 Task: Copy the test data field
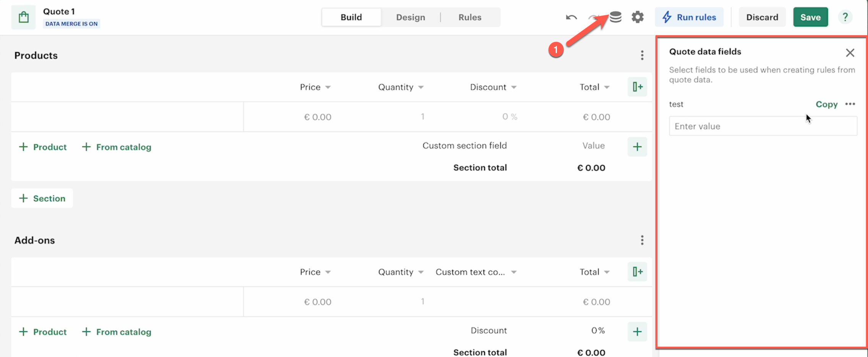pyautogui.click(x=826, y=104)
